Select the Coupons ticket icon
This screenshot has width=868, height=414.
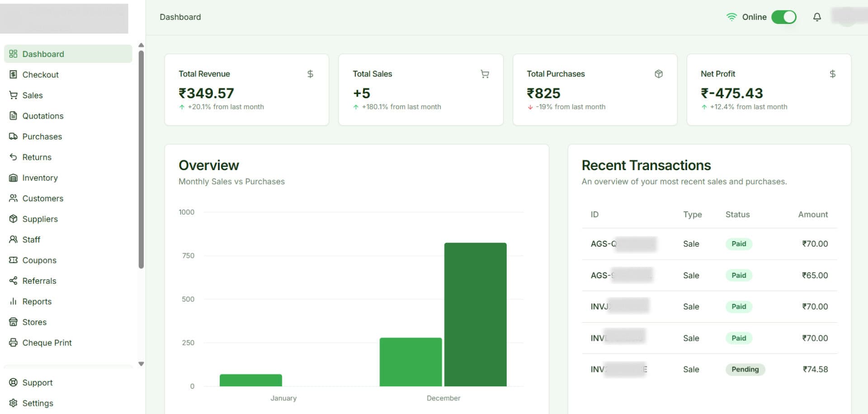tap(13, 260)
